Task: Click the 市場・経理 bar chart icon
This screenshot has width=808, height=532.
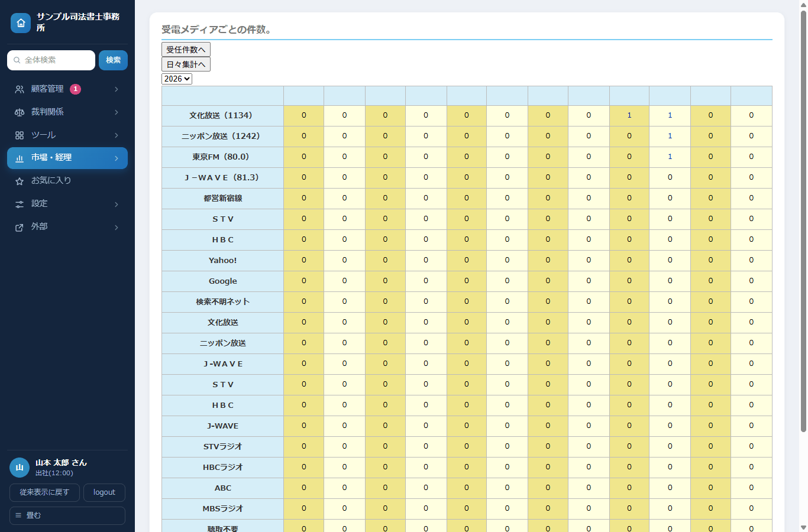Action: point(20,158)
